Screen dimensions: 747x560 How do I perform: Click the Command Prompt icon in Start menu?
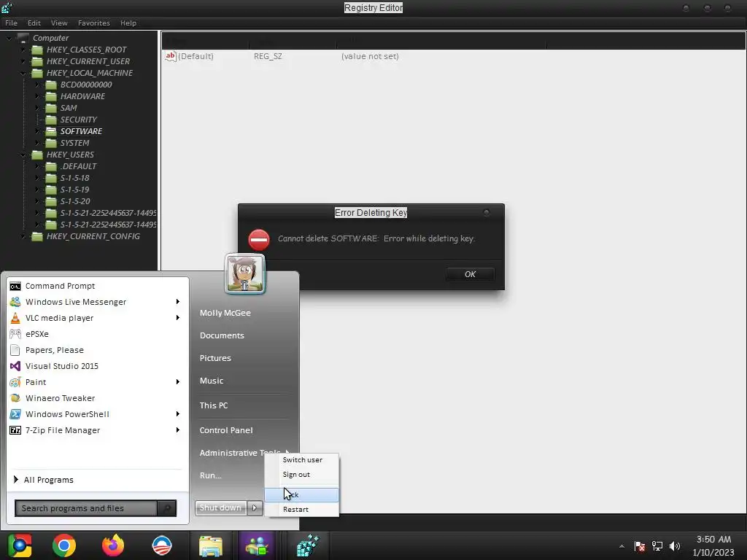pyautogui.click(x=15, y=286)
